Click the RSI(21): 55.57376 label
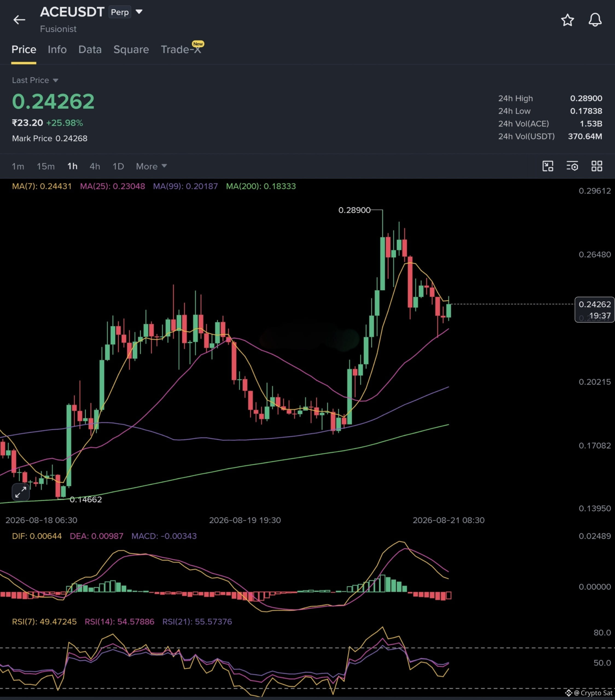The image size is (615, 700). point(197,622)
